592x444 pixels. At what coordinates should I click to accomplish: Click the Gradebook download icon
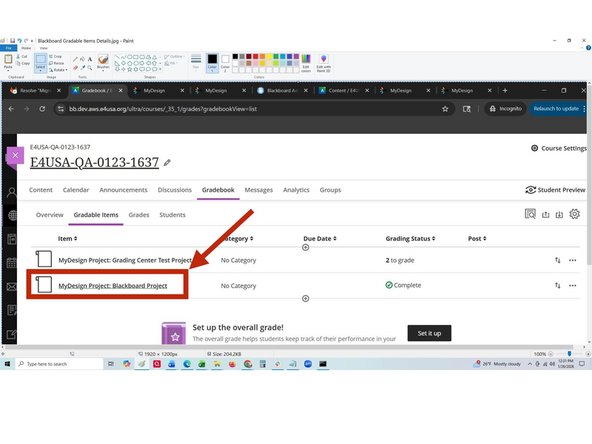(559, 214)
